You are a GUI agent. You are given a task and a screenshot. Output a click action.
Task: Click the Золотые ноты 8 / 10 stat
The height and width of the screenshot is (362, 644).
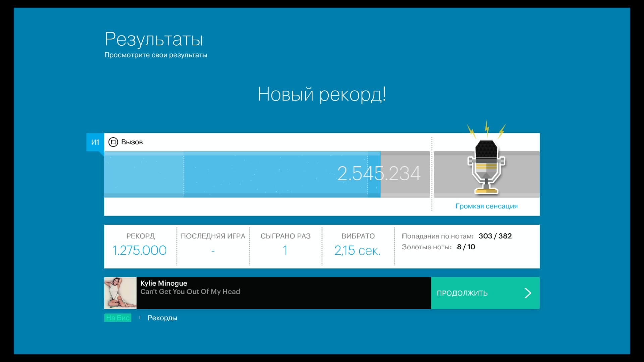pyautogui.click(x=440, y=247)
